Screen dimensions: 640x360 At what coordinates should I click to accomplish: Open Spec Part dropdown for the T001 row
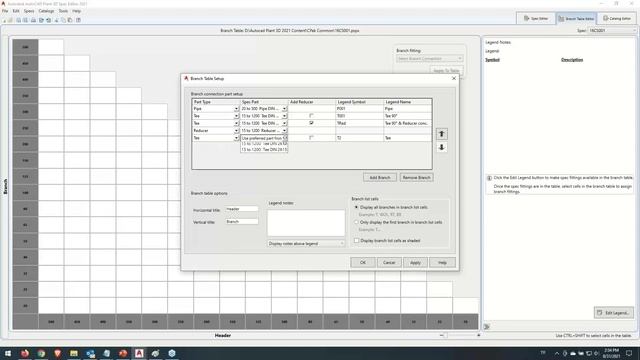coord(284,116)
